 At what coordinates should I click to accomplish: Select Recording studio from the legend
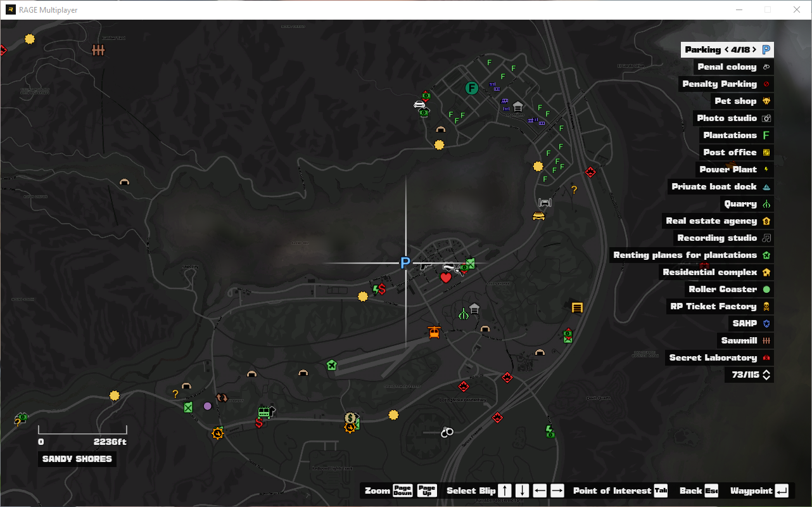tap(723, 238)
